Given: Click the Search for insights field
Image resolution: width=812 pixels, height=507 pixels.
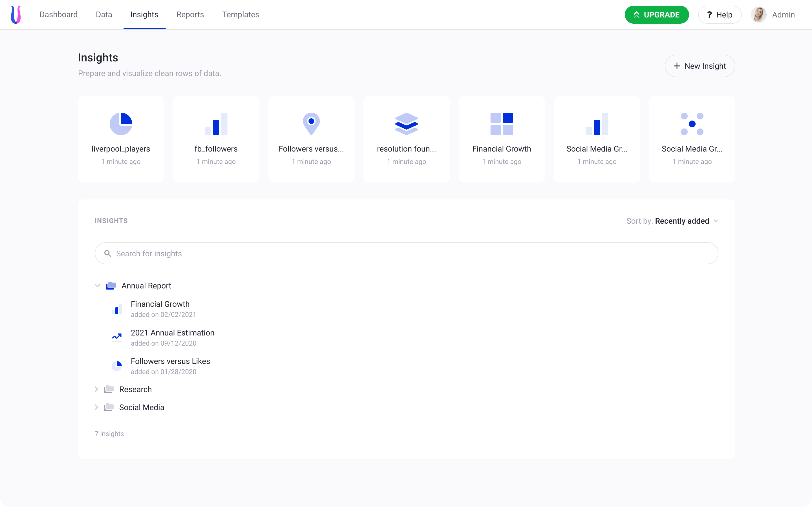Looking at the screenshot, I should 406,253.
